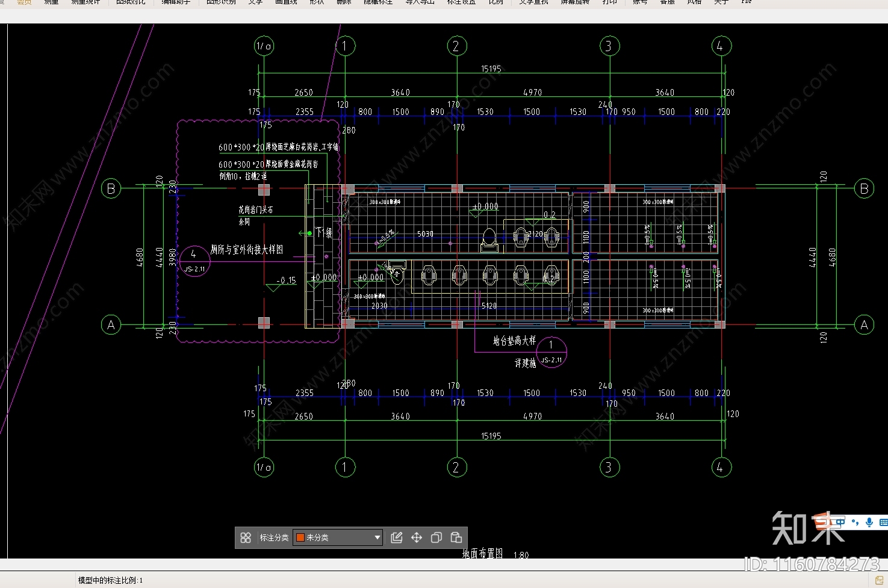Click detail bubble 4 above JS-2.11
Image resolution: width=888 pixels, height=588 pixels.
[x=194, y=261]
